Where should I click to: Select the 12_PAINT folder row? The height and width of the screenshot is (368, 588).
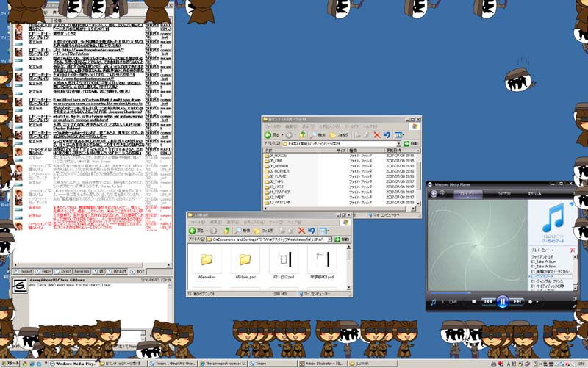(x=341, y=197)
